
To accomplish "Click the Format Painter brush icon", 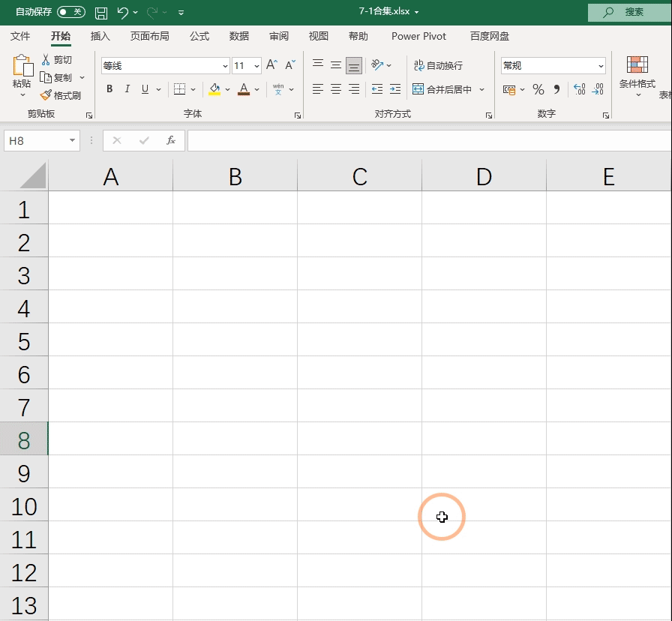I will click(46, 95).
